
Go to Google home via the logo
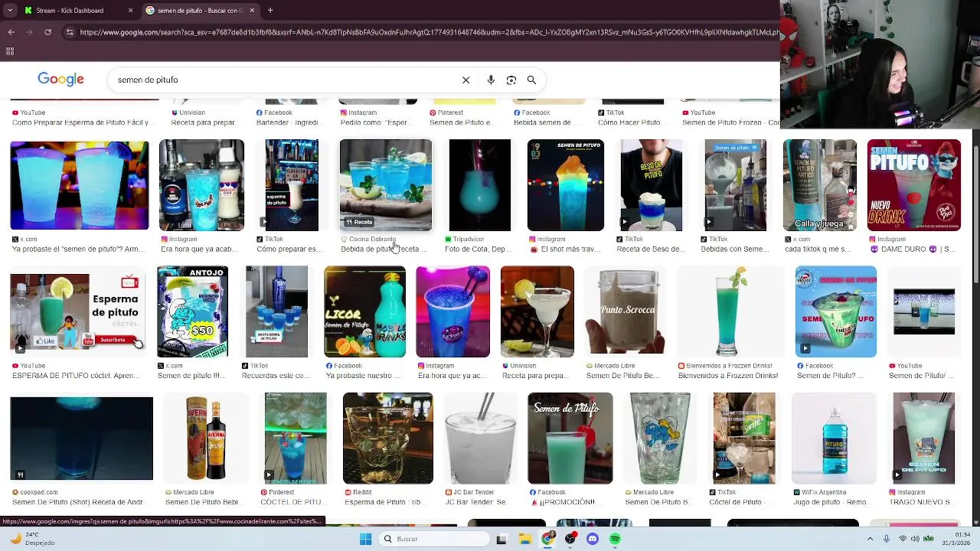tap(60, 80)
